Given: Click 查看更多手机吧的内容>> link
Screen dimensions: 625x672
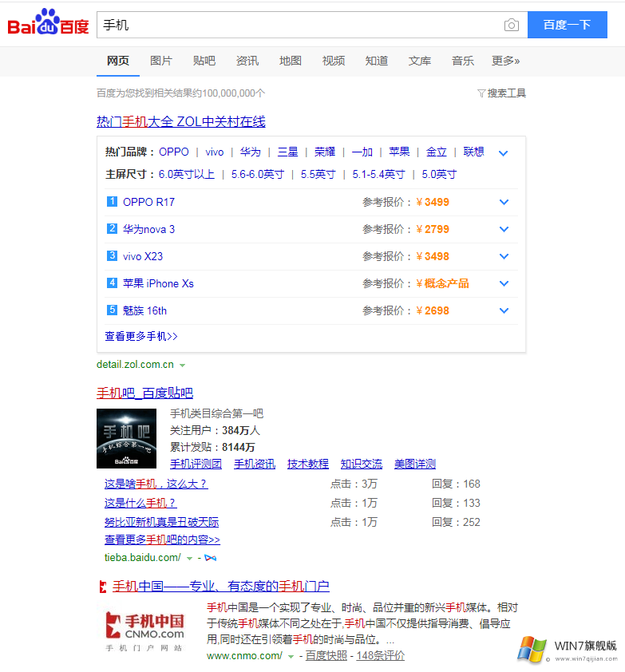Looking at the screenshot, I should coord(162,540).
